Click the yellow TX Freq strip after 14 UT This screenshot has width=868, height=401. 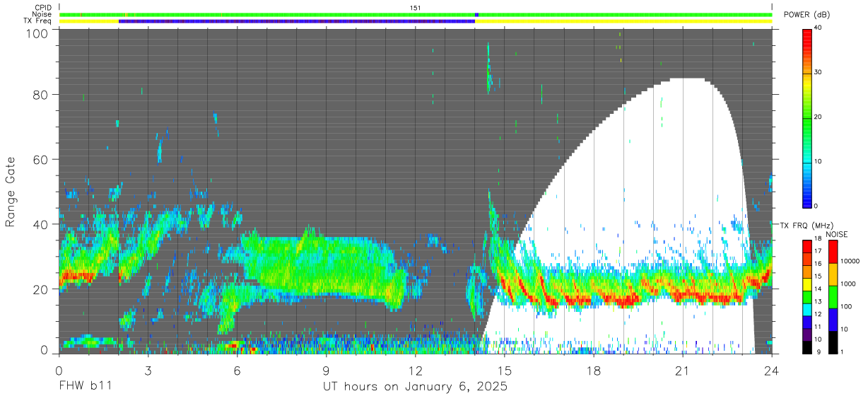[x=623, y=21]
